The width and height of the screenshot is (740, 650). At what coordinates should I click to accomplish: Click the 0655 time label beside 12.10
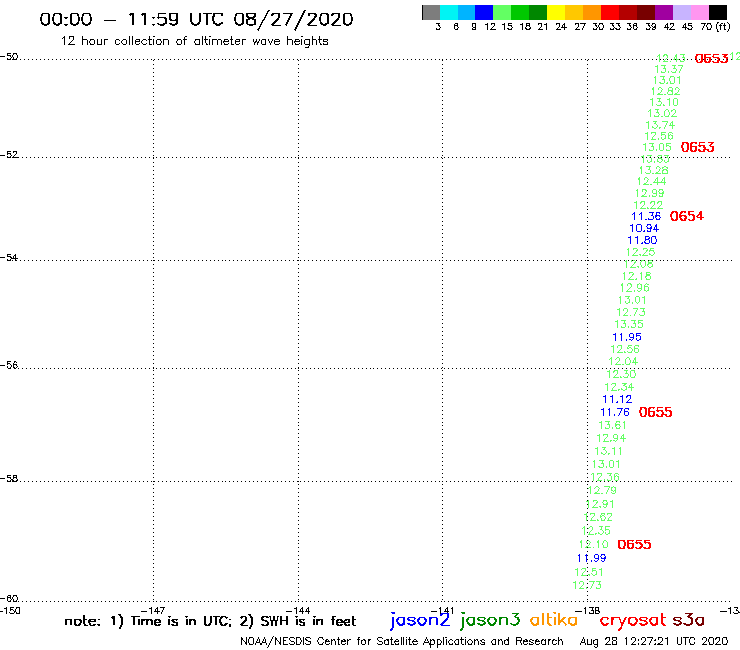click(x=634, y=544)
